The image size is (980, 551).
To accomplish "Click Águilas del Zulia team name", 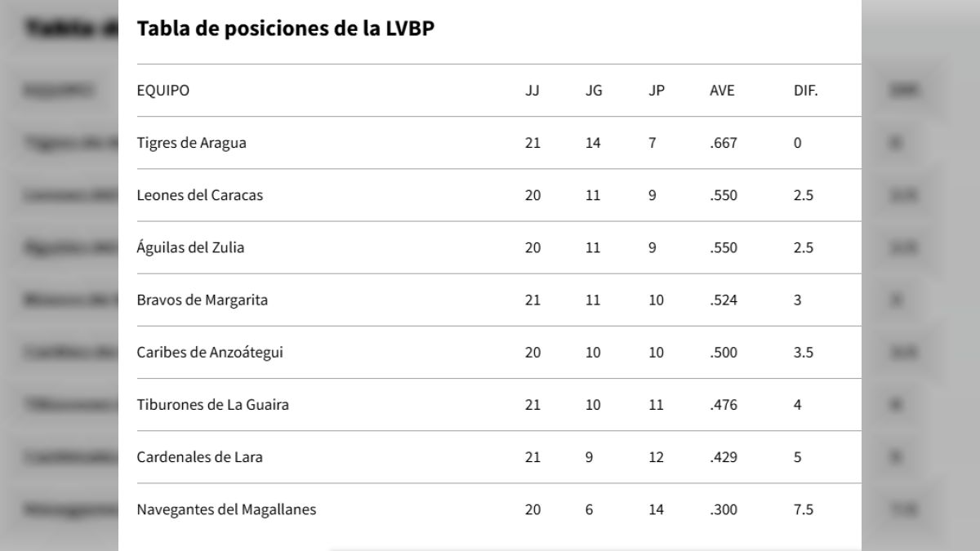I will click(190, 248).
